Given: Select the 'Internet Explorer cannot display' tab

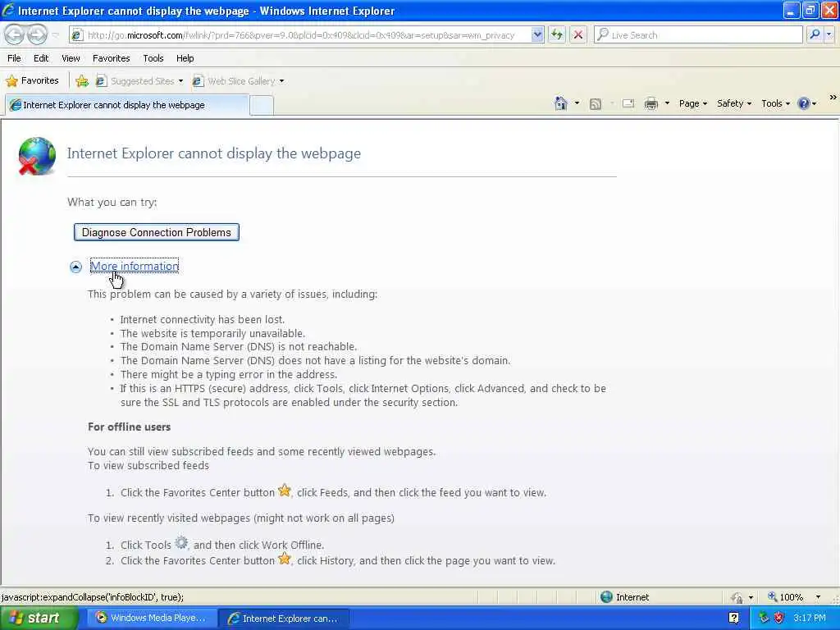Looking at the screenshot, I should [127, 105].
